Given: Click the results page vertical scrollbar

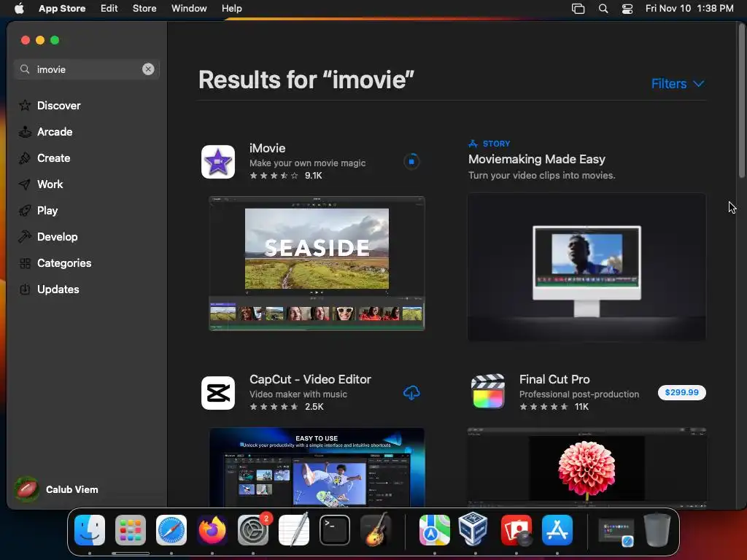Looking at the screenshot, I should click(742, 101).
